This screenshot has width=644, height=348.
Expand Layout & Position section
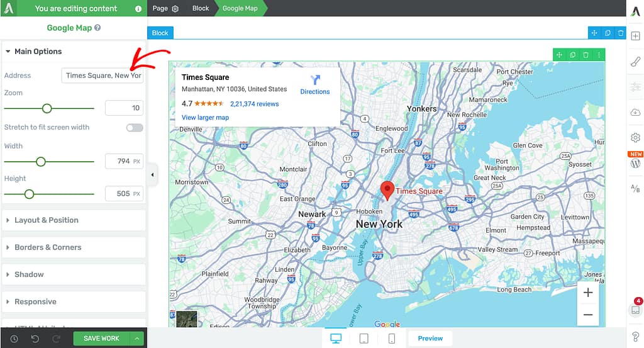click(74, 220)
